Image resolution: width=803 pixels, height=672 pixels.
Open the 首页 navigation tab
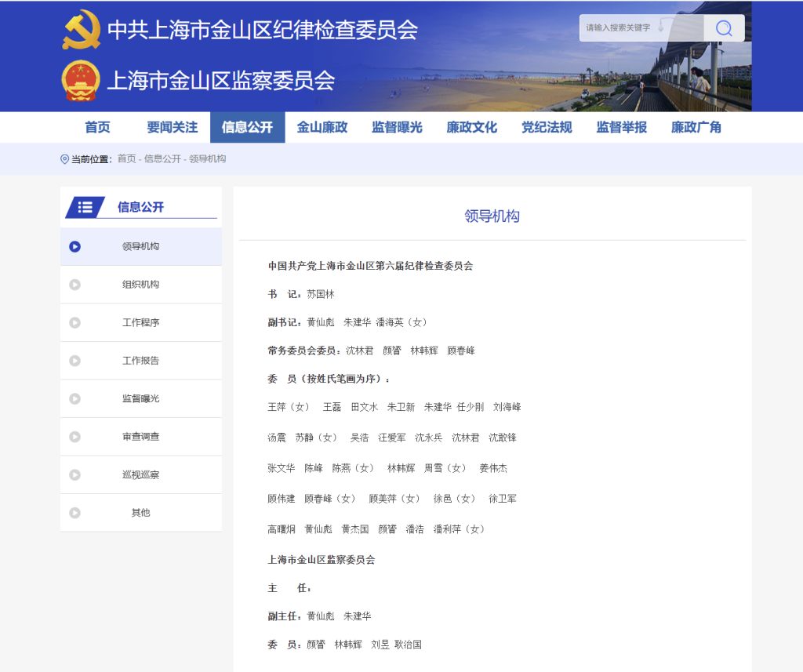click(x=97, y=127)
